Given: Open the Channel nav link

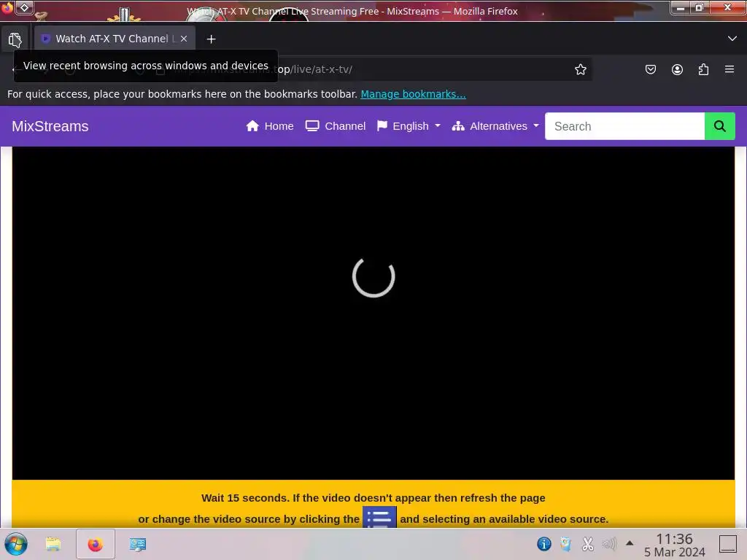Looking at the screenshot, I should click(336, 126).
